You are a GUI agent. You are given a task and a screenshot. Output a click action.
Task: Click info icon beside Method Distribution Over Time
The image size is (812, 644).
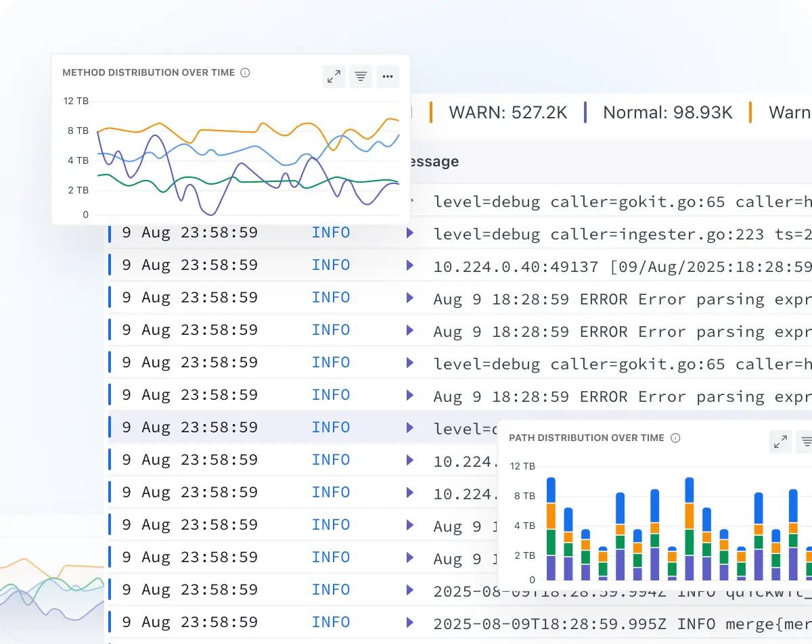click(x=246, y=72)
